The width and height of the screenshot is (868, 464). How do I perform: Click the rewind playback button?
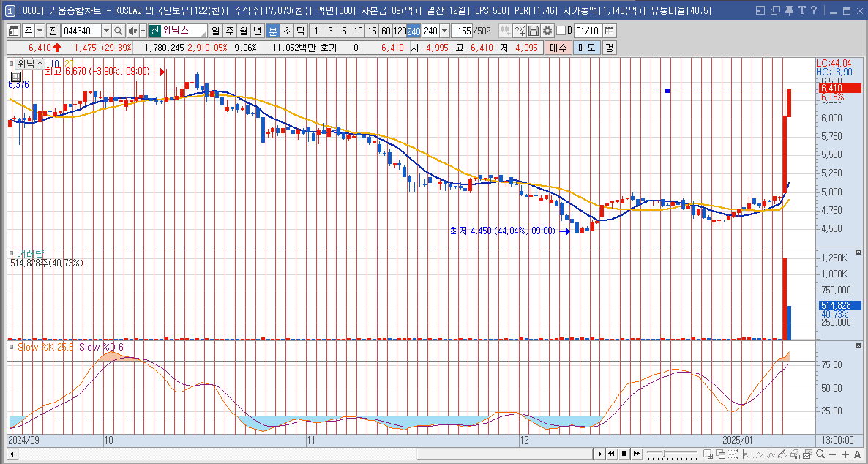tap(611, 454)
